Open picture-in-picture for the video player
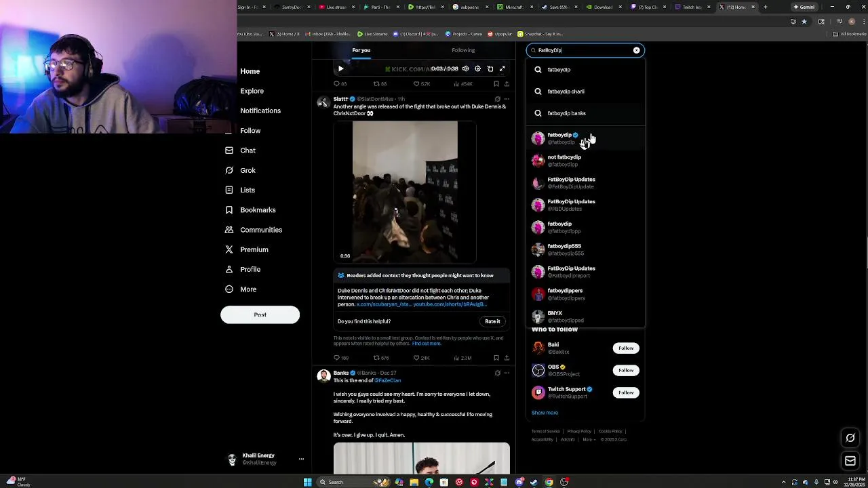 (490, 68)
